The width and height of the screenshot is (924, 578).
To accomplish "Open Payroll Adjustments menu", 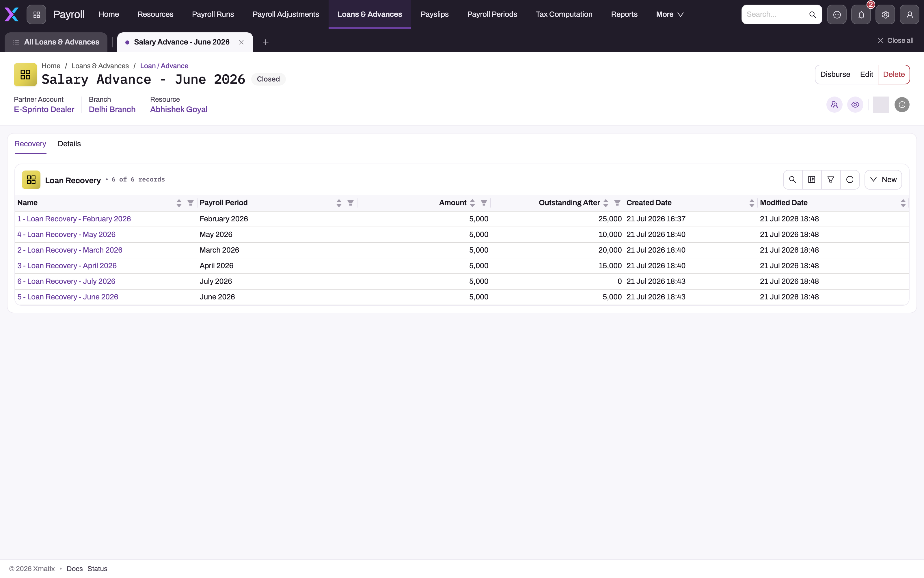I will [286, 14].
